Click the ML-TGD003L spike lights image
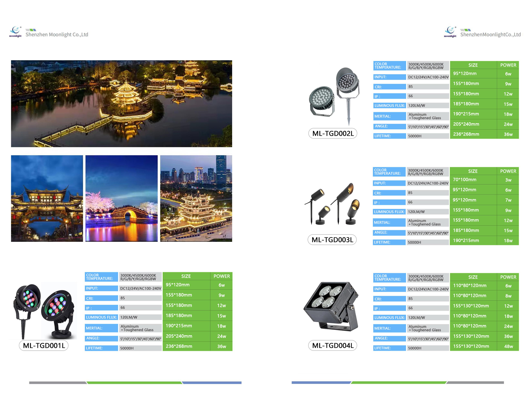 click(x=332, y=204)
